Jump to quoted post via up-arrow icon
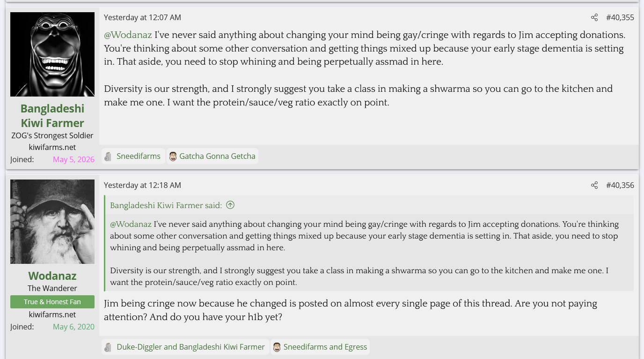The width and height of the screenshot is (644, 359). 230,205
